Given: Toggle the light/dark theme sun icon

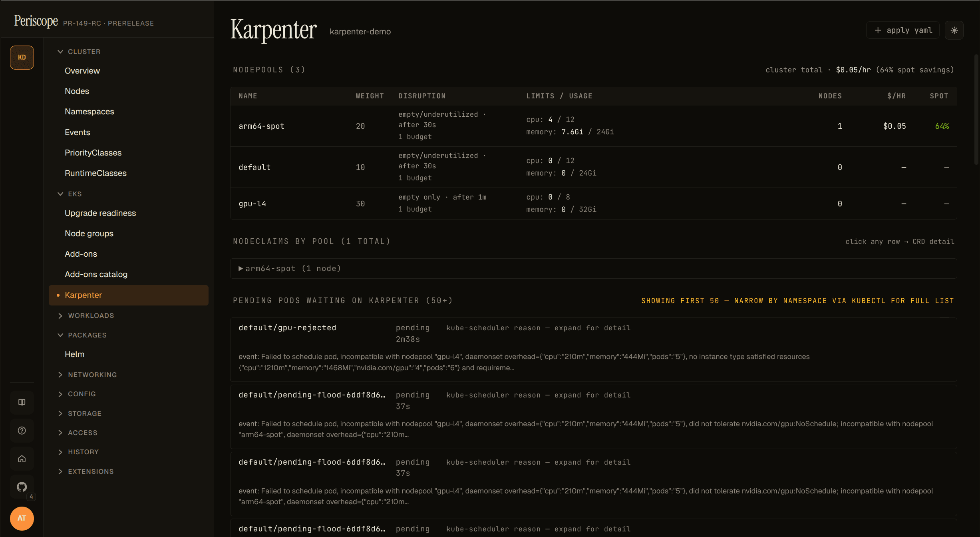Looking at the screenshot, I should (954, 30).
